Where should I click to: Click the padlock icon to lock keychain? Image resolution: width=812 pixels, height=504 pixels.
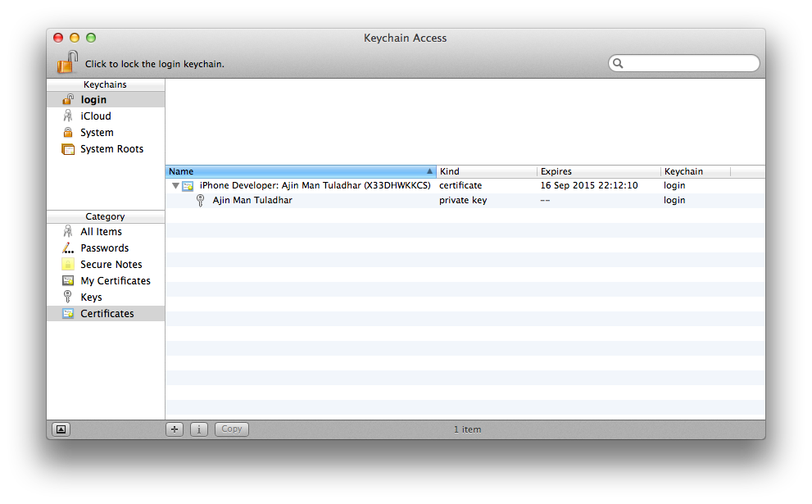(67, 62)
